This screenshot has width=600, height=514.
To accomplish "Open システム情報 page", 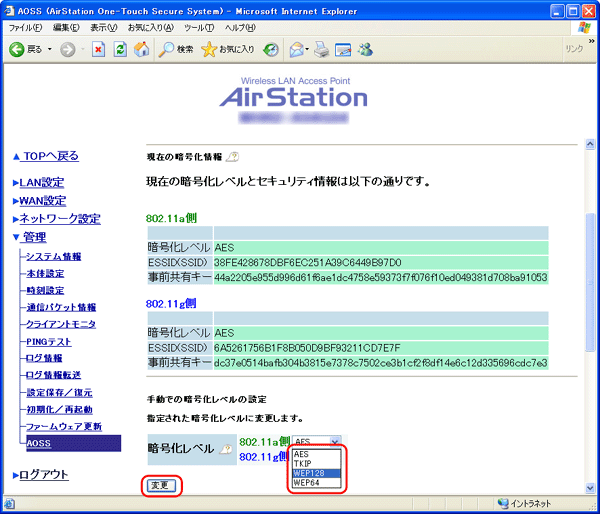I will (x=53, y=256).
